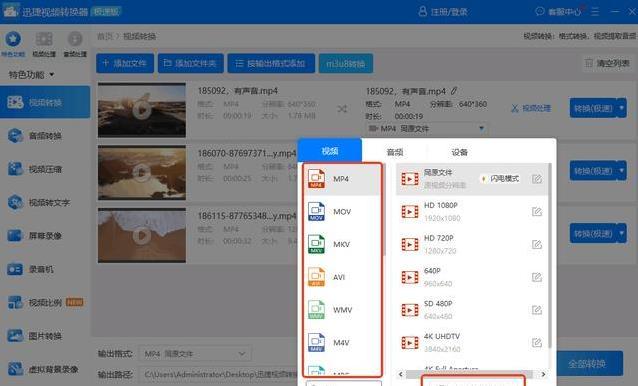638x386 pixels.
Task: Click the right arrow of the preset horizontal scrollbar
Action: (x=543, y=374)
